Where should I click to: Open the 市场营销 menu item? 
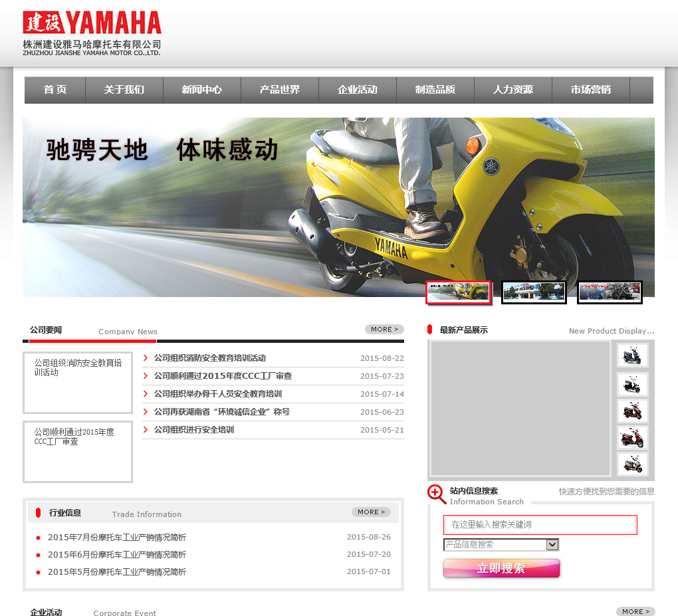coord(591,90)
